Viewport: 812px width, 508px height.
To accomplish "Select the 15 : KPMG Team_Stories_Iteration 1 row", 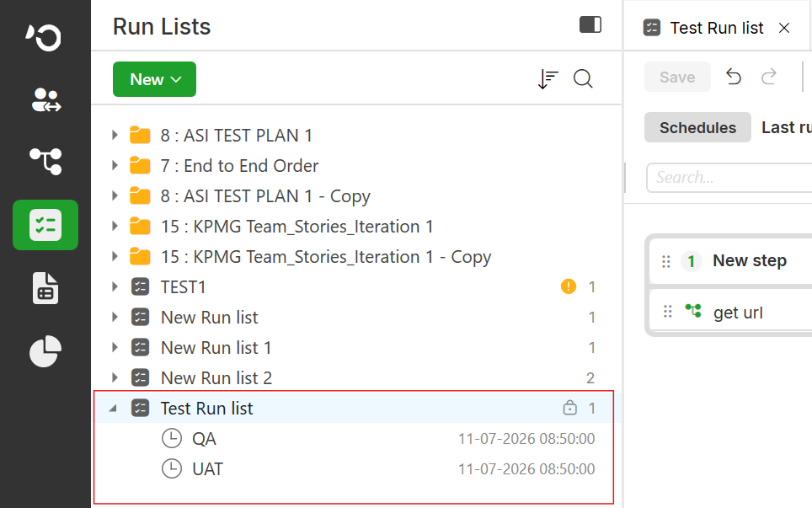I will click(x=357, y=227).
